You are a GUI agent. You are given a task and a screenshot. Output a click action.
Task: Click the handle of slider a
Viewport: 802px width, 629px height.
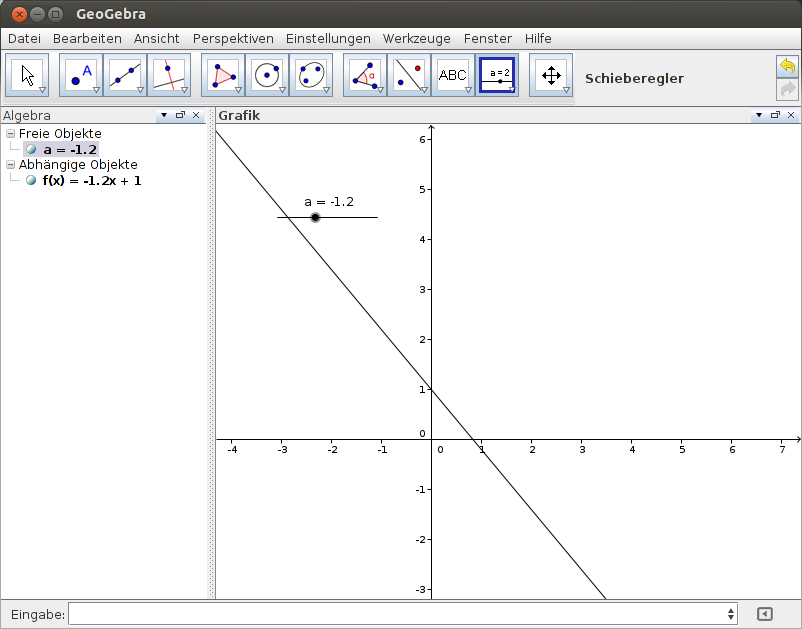click(x=315, y=217)
